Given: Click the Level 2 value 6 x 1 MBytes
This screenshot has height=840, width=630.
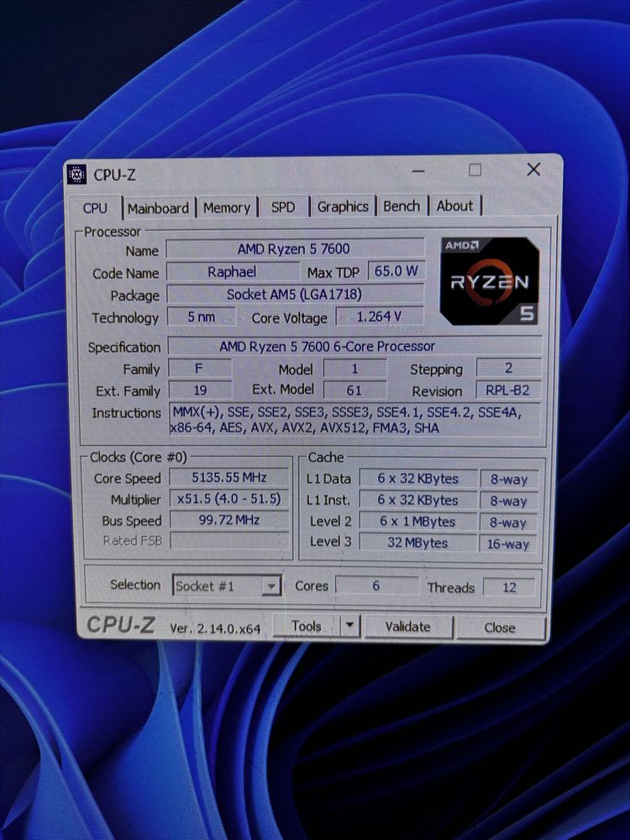Looking at the screenshot, I should click(417, 522).
